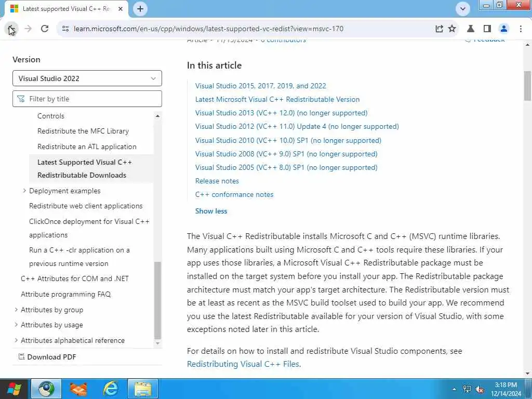The height and width of the screenshot is (399, 532).
Task: Expand Deployment examples chevron
Action: click(x=24, y=191)
